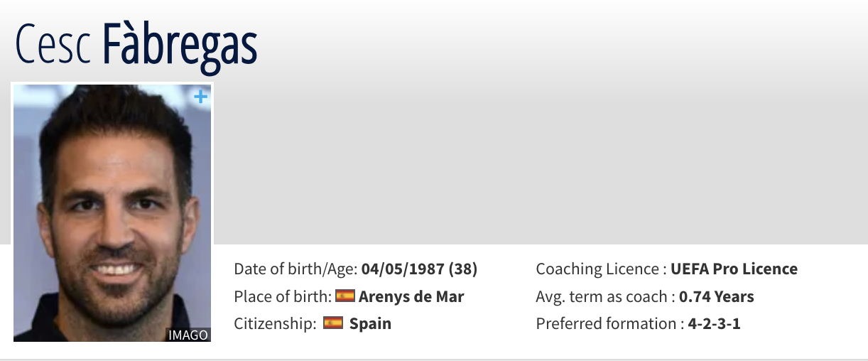The width and height of the screenshot is (868, 361).
Task: Open the Cesc Fàbregas profile photo
Action: [112, 213]
